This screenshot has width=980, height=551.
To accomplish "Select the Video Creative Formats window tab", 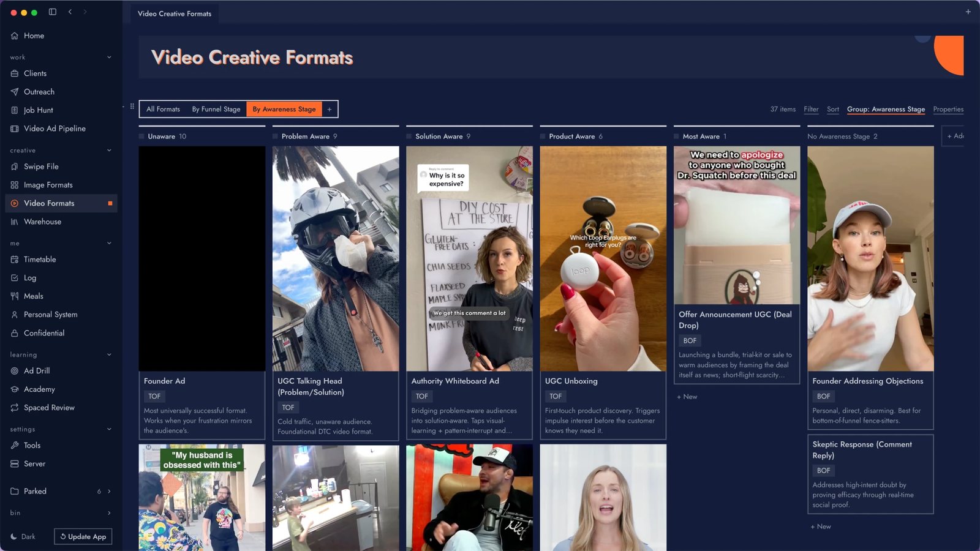I will point(175,13).
